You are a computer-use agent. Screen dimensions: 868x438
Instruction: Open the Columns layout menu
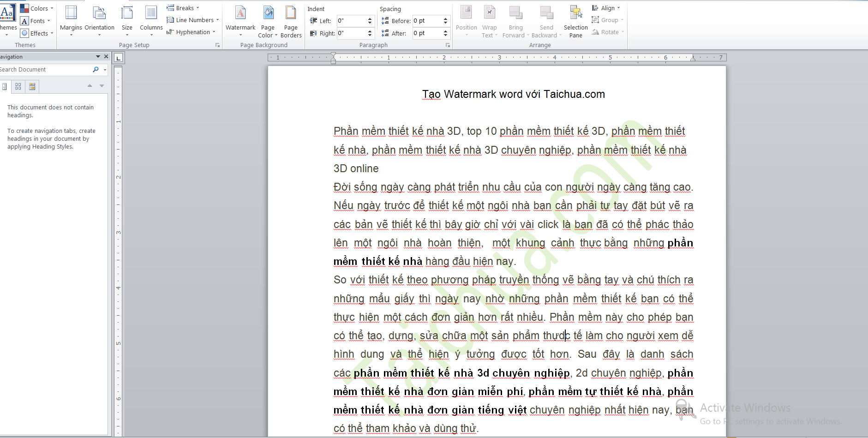click(151, 21)
